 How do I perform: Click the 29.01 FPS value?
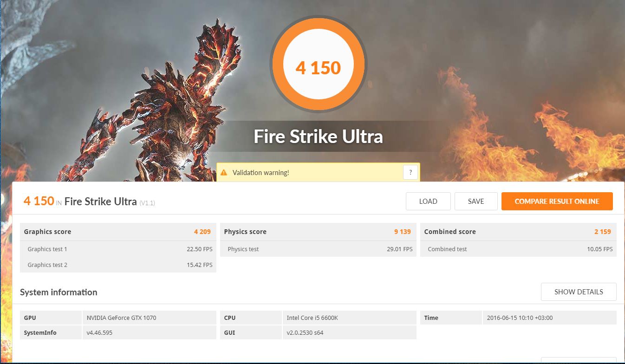(400, 249)
